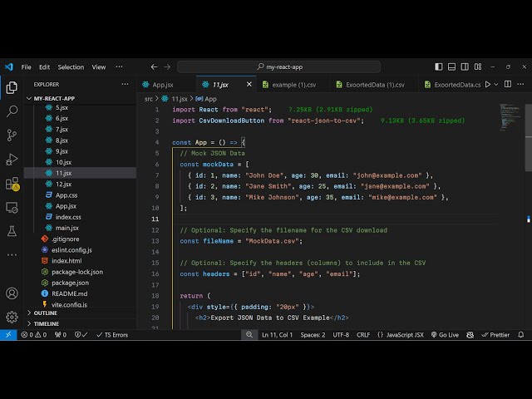532x399 pixels.
Task: Expand the OUTLINE section
Action: pyautogui.click(x=46, y=313)
